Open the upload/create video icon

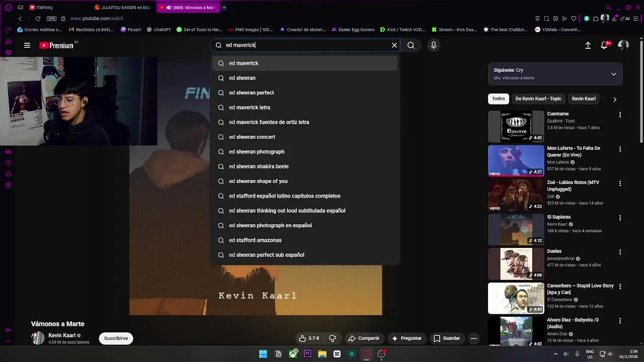[x=588, y=45]
